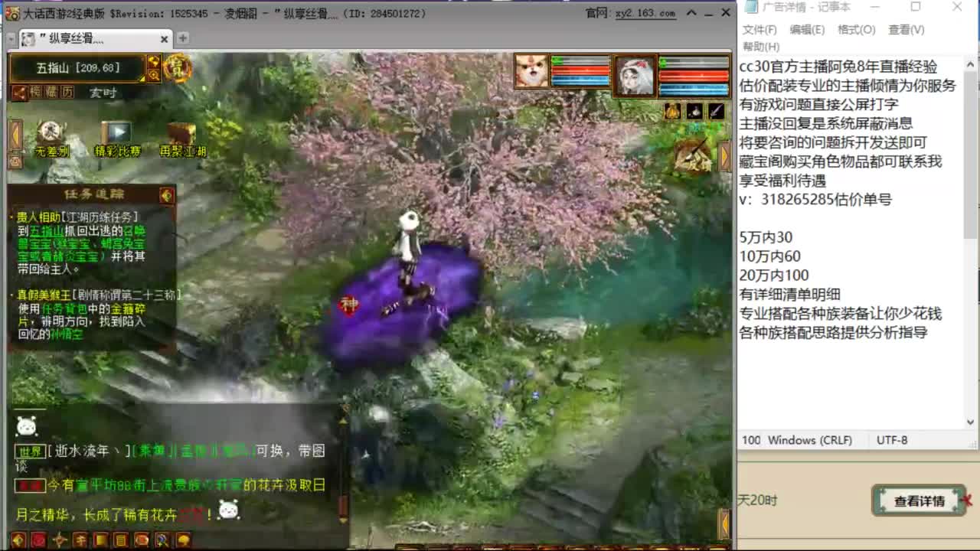Click the cross-shaped chat toolbar icon

click(59, 540)
